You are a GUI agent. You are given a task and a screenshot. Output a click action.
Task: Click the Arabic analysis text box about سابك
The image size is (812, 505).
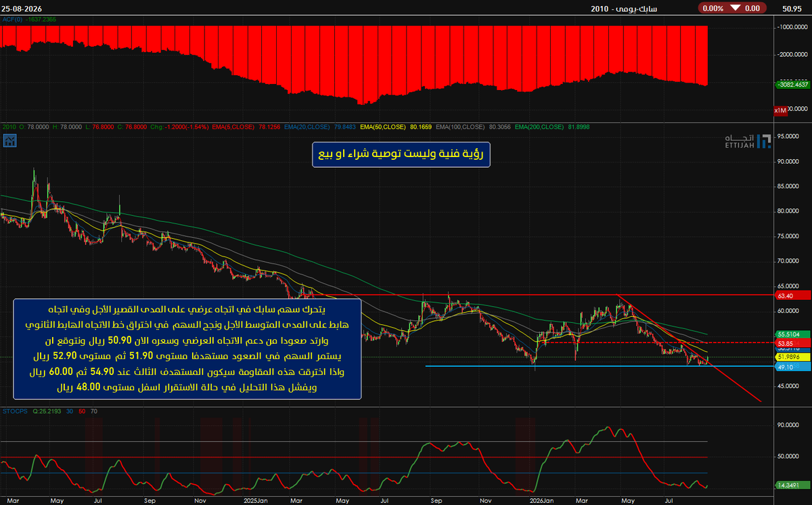tap(187, 349)
